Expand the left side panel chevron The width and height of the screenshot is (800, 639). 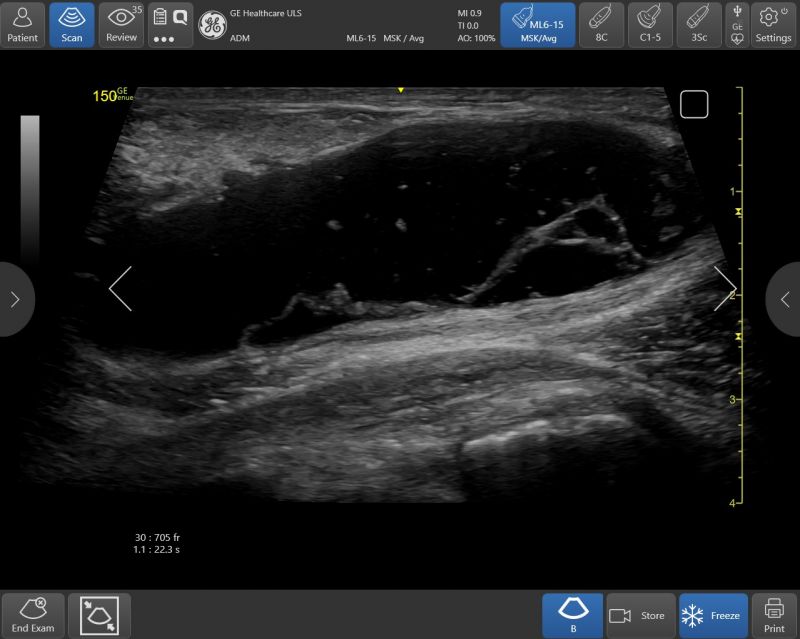[x=15, y=299]
